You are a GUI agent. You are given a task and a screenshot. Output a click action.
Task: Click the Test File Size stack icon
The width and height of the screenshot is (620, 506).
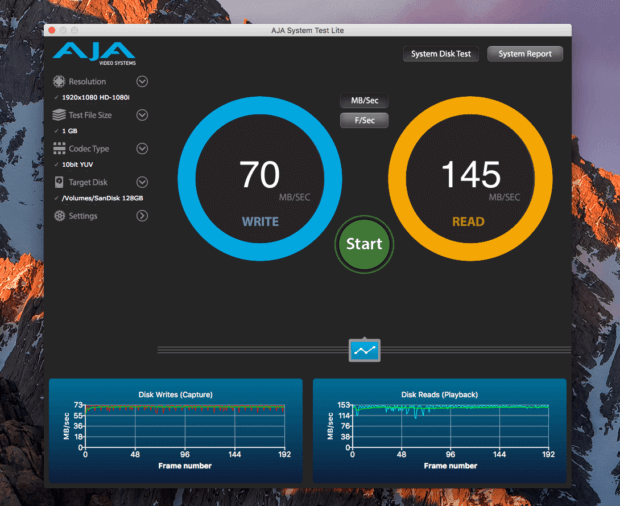tap(60, 115)
